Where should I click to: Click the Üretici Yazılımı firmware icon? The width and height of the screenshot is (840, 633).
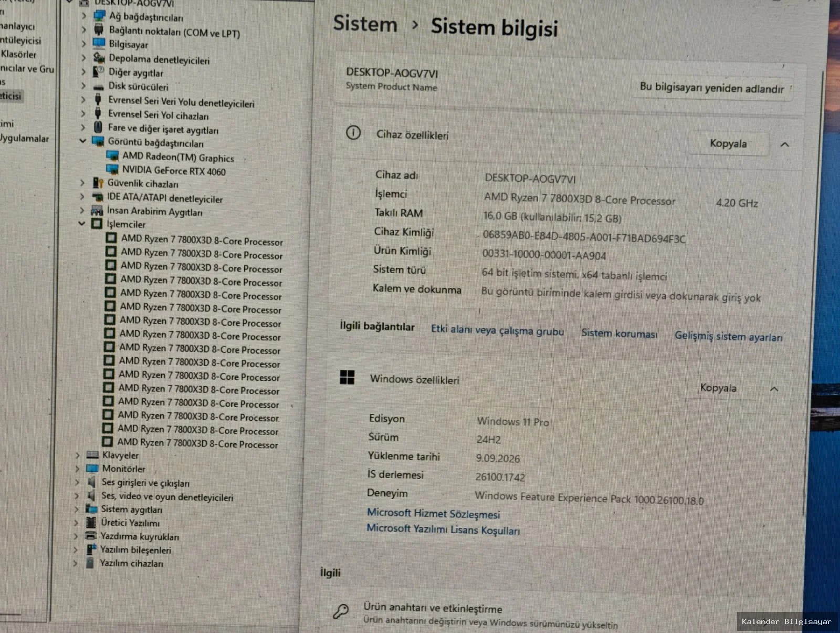click(91, 522)
